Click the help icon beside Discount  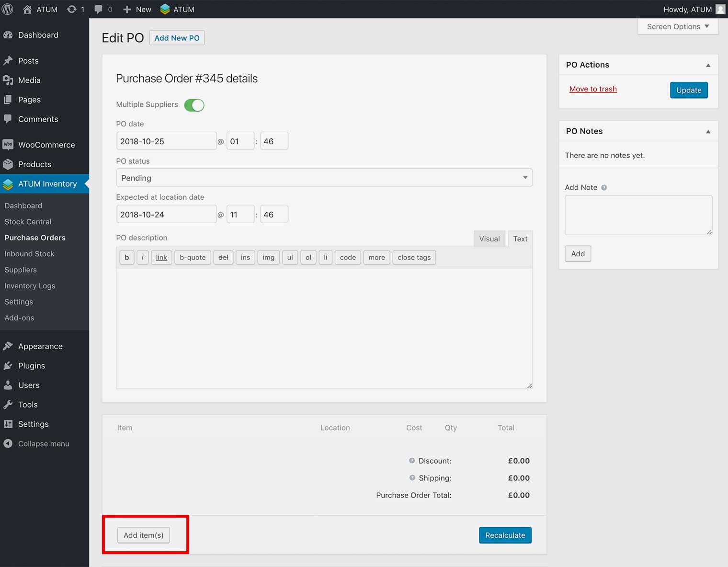coord(412,461)
